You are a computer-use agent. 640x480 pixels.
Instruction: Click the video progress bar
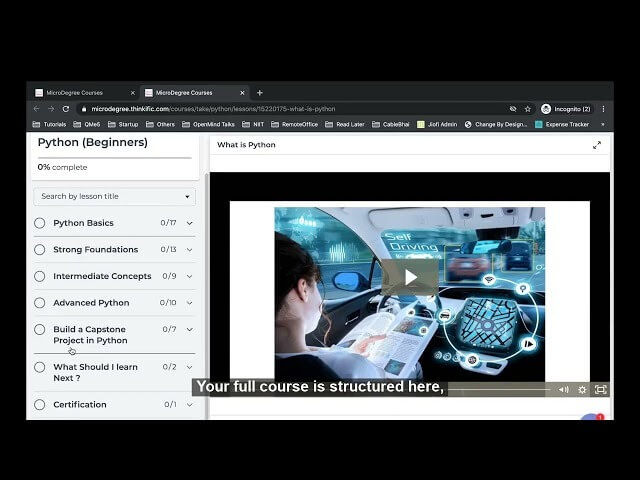point(500,389)
